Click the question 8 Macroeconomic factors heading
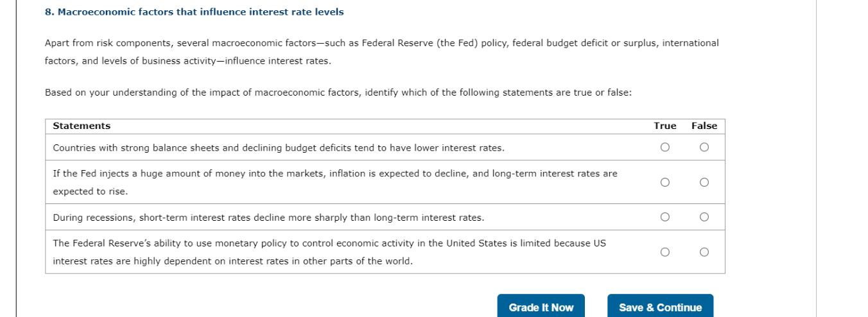 pyautogui.click(x=194, y=12)
